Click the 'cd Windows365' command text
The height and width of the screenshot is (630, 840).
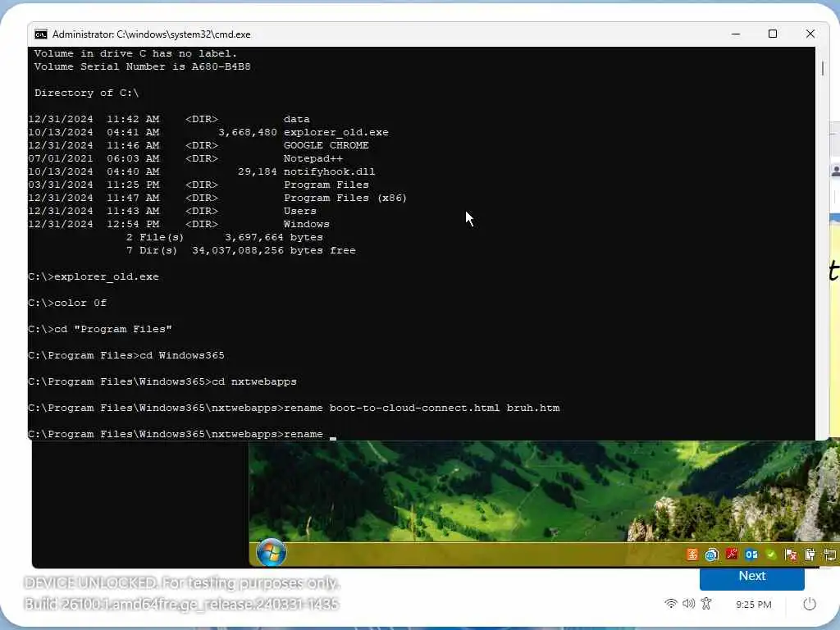point(182,356)
